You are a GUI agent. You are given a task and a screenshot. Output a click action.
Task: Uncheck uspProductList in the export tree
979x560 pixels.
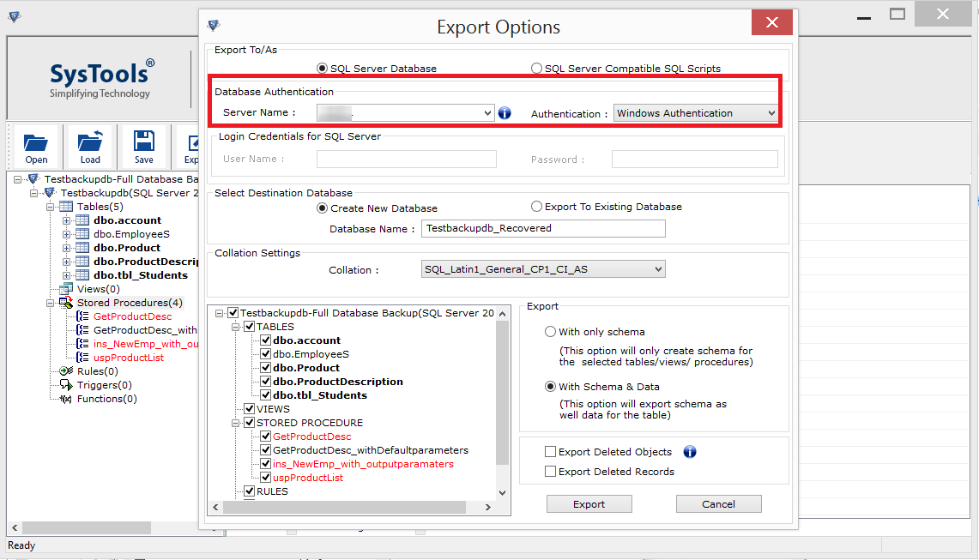pos(265,478)
